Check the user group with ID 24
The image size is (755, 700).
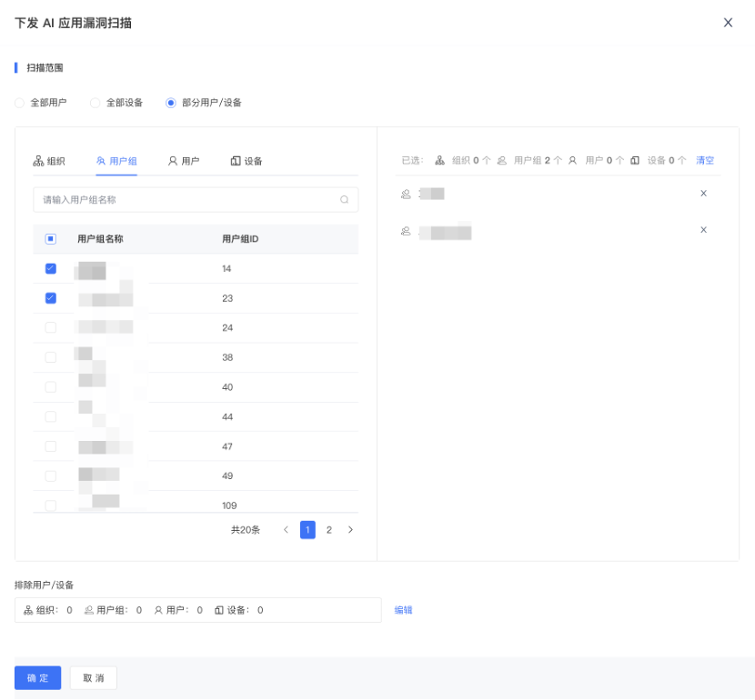click(x=51, y=327)
